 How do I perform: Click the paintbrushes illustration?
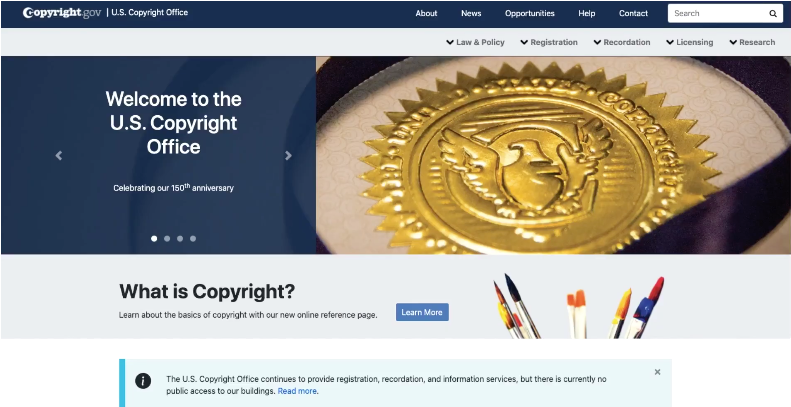(579, 306)
